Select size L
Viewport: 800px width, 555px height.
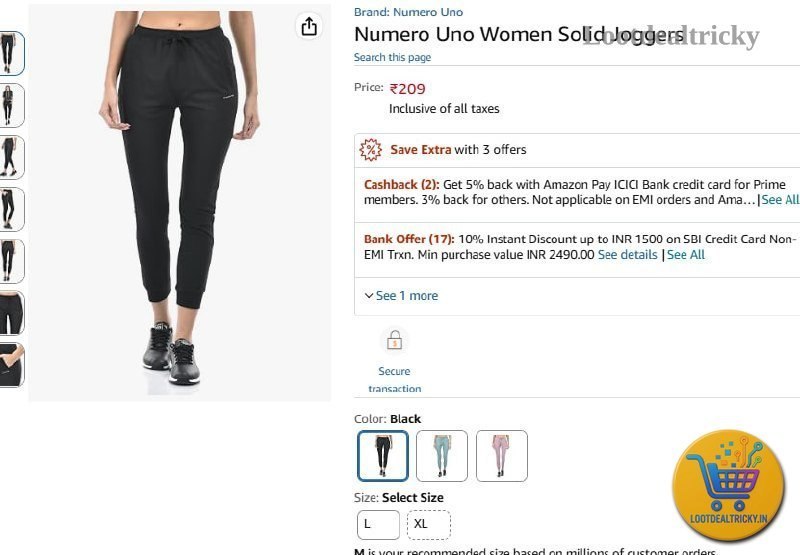(x=378, y=524)
